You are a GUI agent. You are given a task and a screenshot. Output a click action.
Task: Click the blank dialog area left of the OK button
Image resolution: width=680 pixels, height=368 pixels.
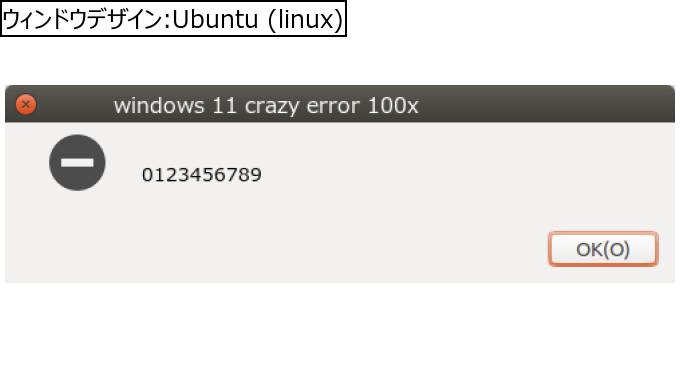pos(304,249)
